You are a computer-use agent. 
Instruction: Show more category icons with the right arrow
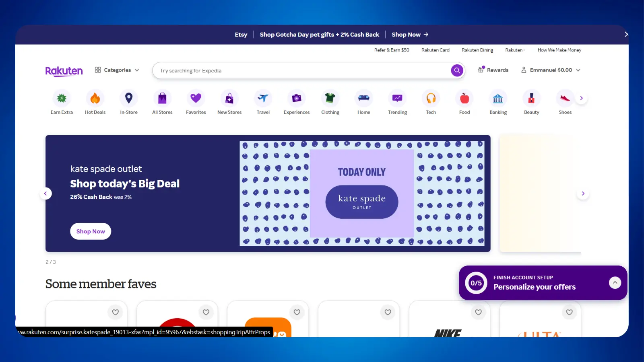click(581, 98)
